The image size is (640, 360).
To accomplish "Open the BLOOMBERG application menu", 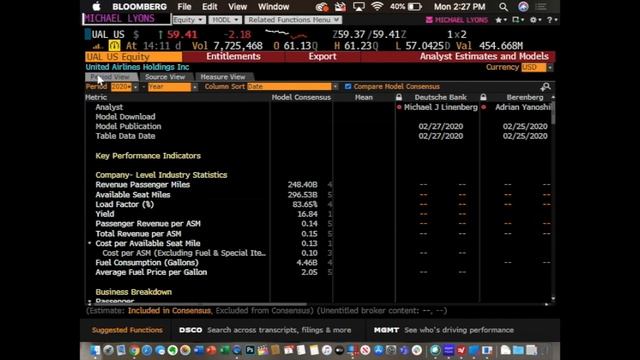I will click(140, 7).
